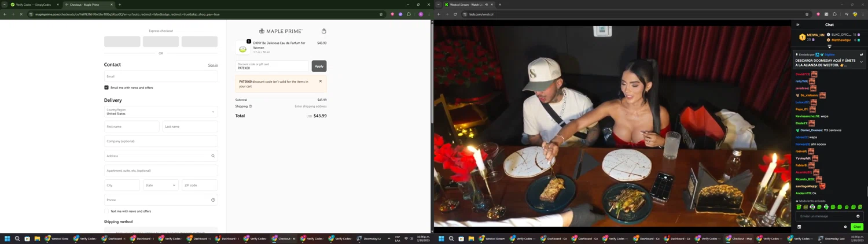Open the Maple Prime cart bag icon
The width and height of the screenshot is (868, 244).
(x=323, y=31)
